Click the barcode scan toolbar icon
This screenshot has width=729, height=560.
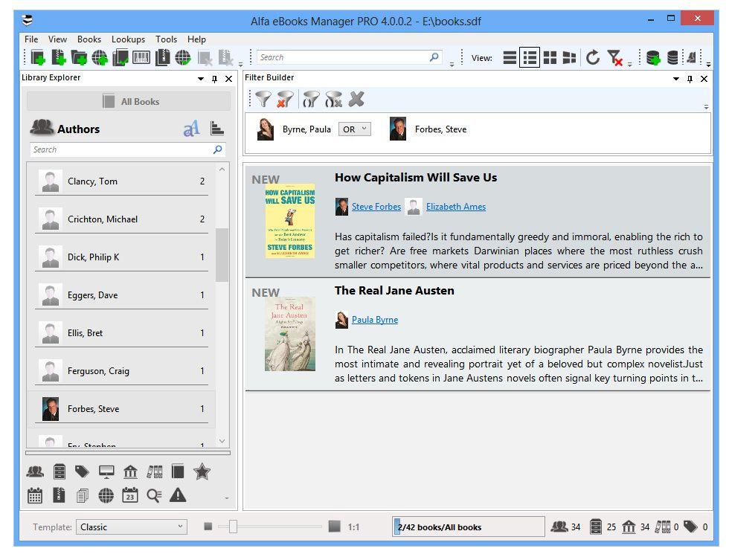pyautogui.click(x=141, y=57)
